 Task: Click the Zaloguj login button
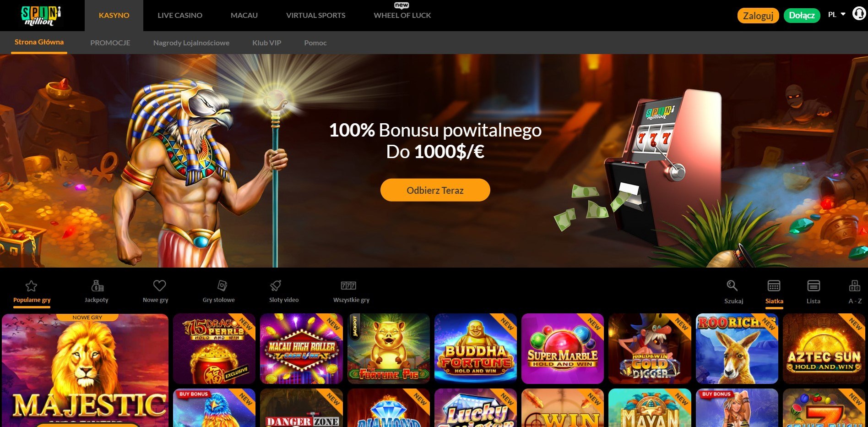tap(758, 16)
